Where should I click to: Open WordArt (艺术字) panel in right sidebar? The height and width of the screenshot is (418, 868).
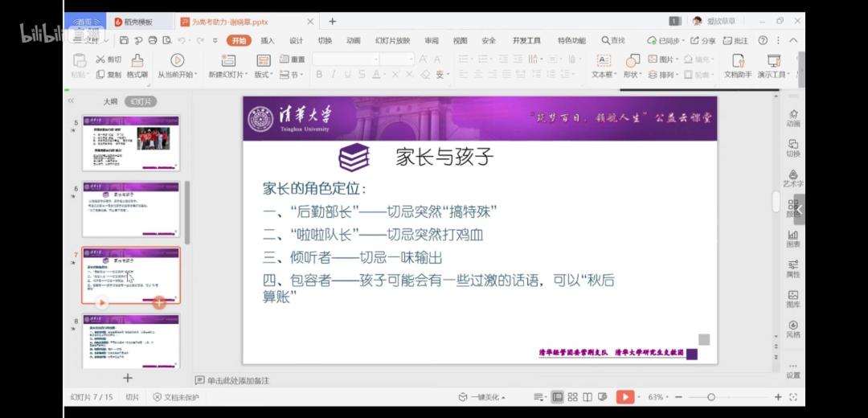tap(793, 178)
